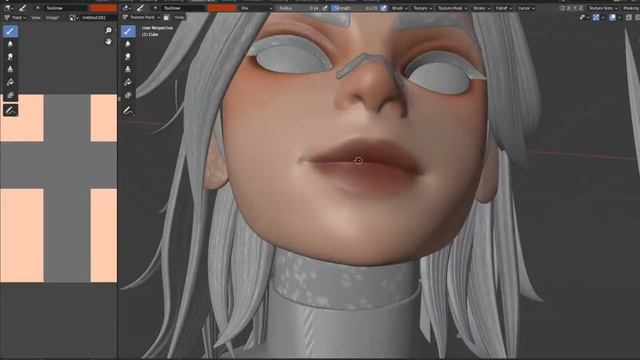Viewport: 640px width, 360px height.
Task: Open the Mix blend mode dropdown
Action: (256, 8)
